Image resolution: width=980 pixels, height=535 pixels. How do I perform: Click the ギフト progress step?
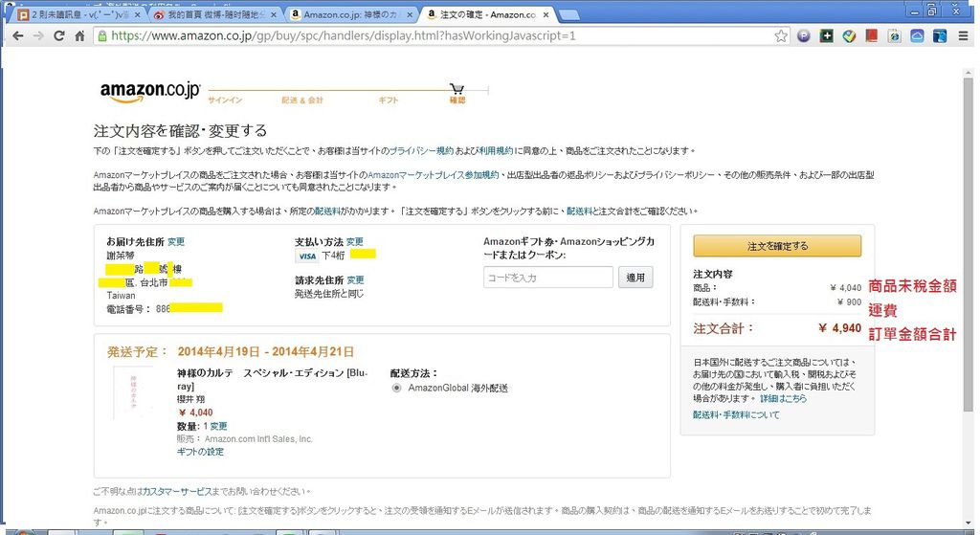389,100
